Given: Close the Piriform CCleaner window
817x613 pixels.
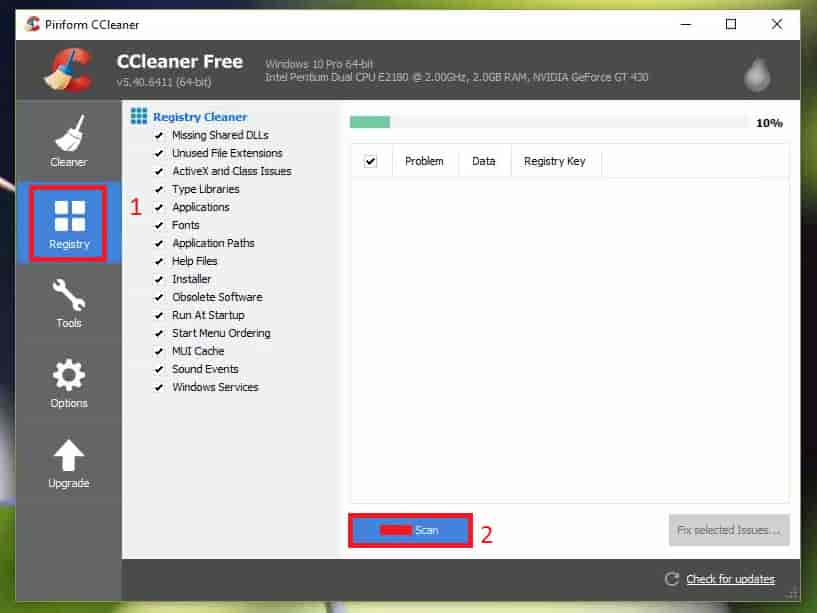Looking at the screenshot, I should [776, 24].
